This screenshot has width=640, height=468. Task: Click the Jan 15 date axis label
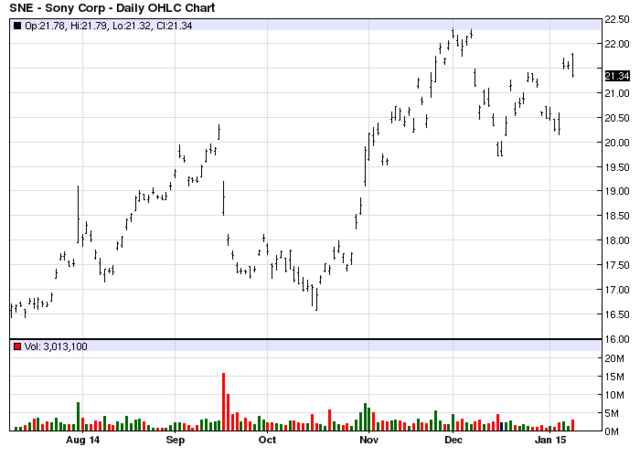[x=550, y=440]
